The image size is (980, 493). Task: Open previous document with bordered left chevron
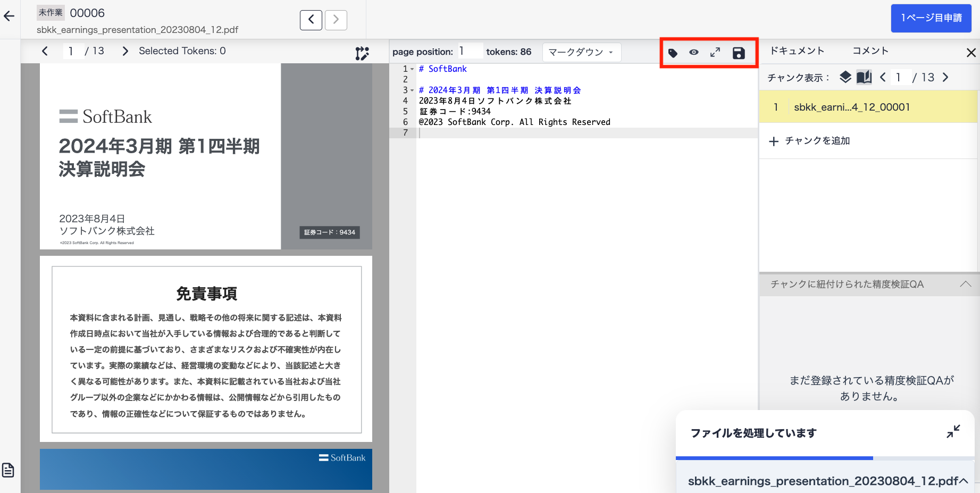[x=311, y=20]
